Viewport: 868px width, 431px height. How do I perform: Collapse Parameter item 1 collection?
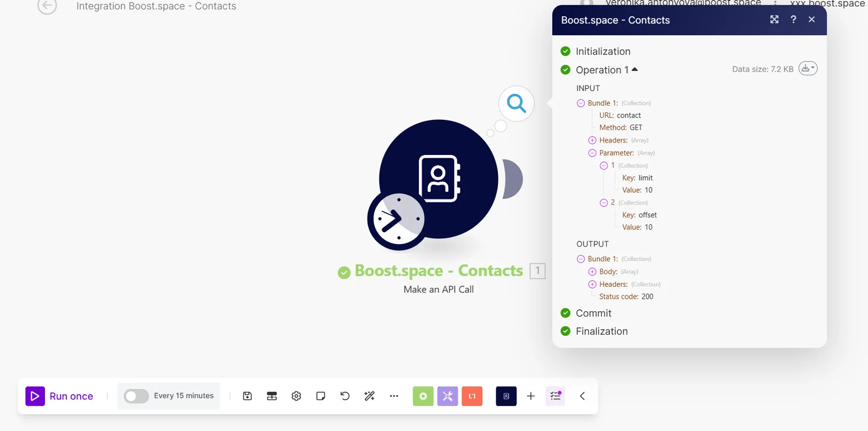click(604, 165)
